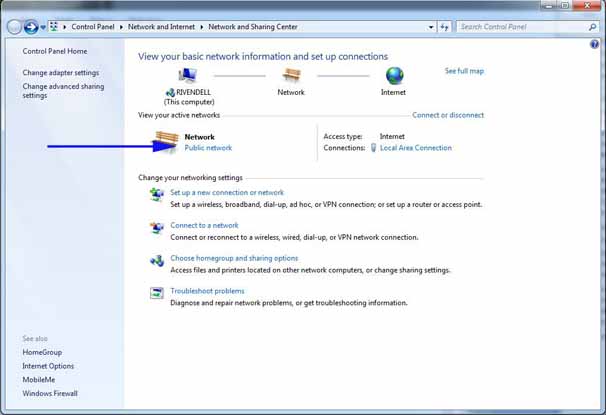Screen dimensions: 606x415
Task: Open HomeGroup under See also
Action: pyautogui.click(x=42, y=352)
